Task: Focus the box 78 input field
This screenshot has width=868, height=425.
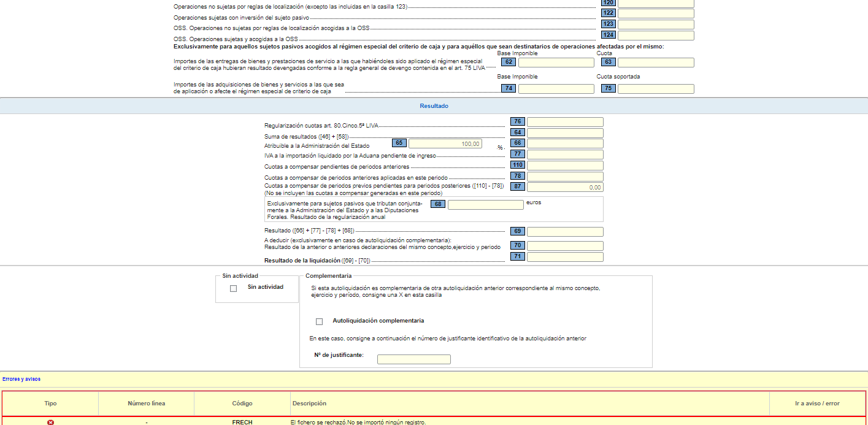Action: (564, 177)
